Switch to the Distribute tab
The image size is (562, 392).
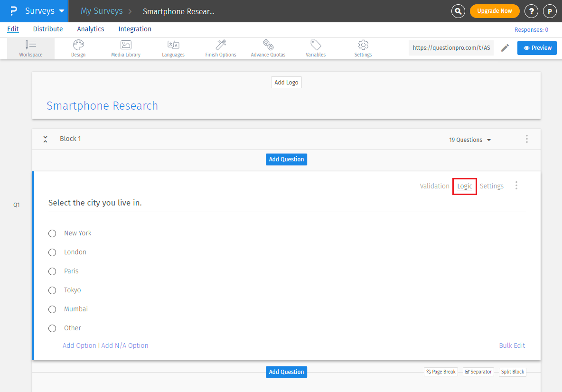(x=48, y=29)
